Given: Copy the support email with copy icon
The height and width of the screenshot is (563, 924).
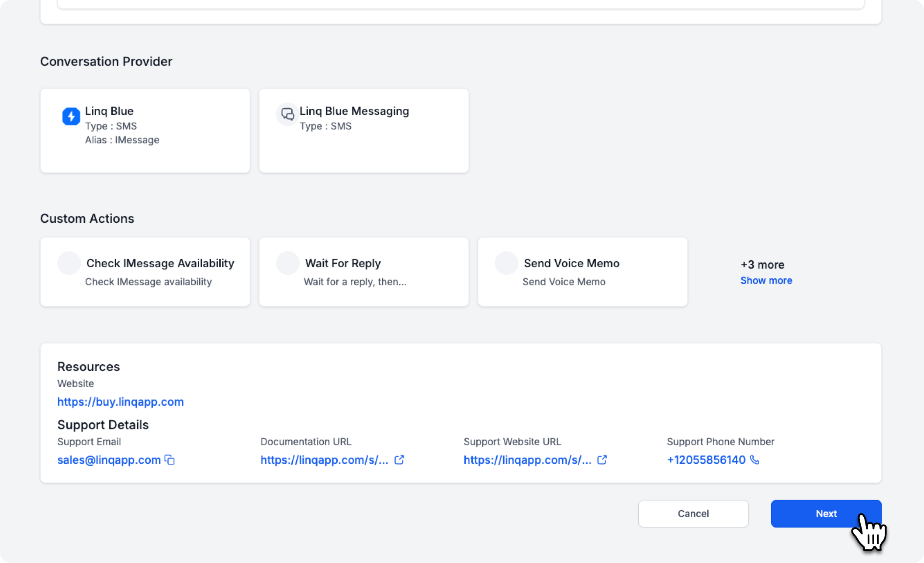Looking at the screenshot, I should pos(170,460).
